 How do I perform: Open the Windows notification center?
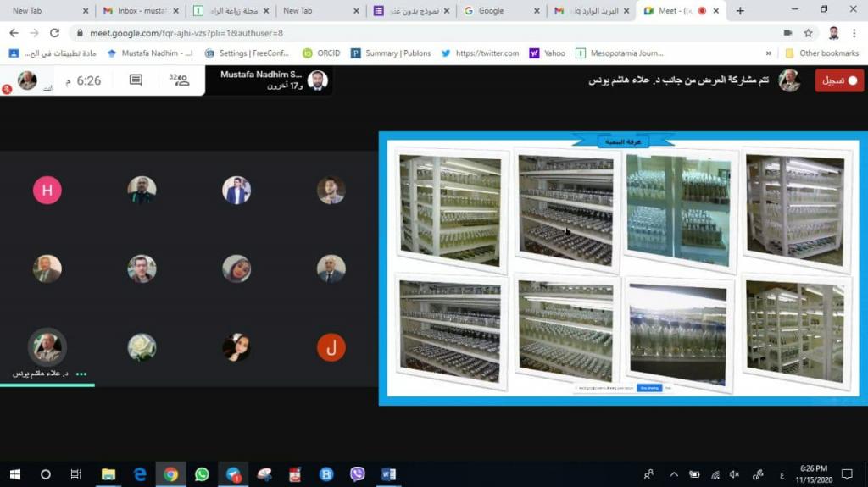click(846, 474)
